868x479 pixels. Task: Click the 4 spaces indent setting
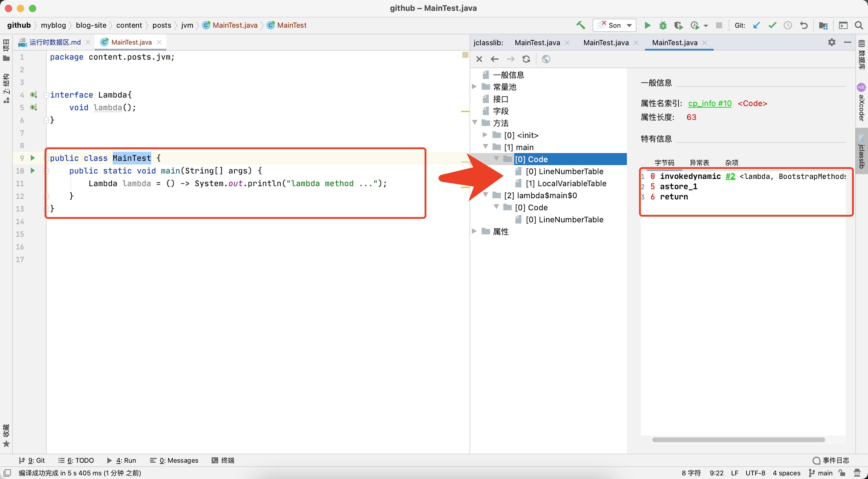tap(786, 473)
